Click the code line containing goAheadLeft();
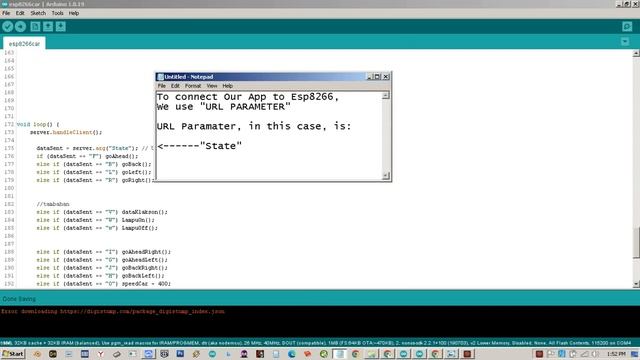The height and width of the screenshot is (360, 640). pos(102,260)
